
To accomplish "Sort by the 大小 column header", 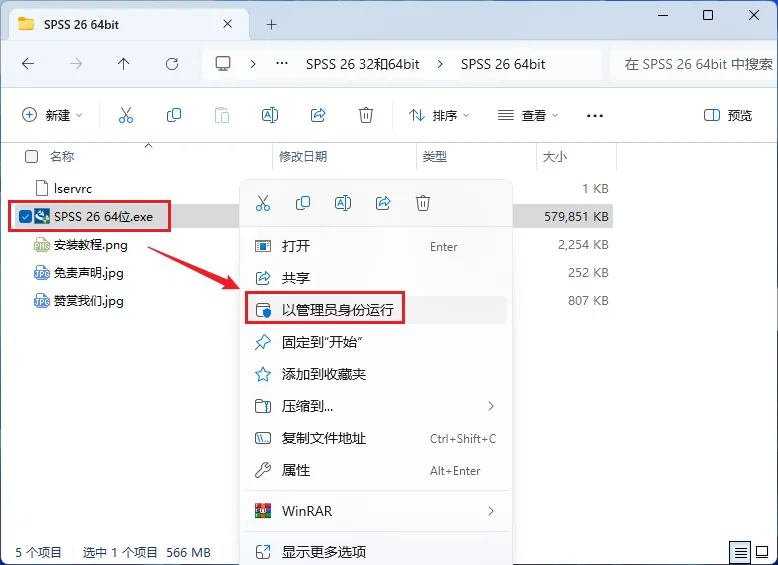I will (554, 157).
